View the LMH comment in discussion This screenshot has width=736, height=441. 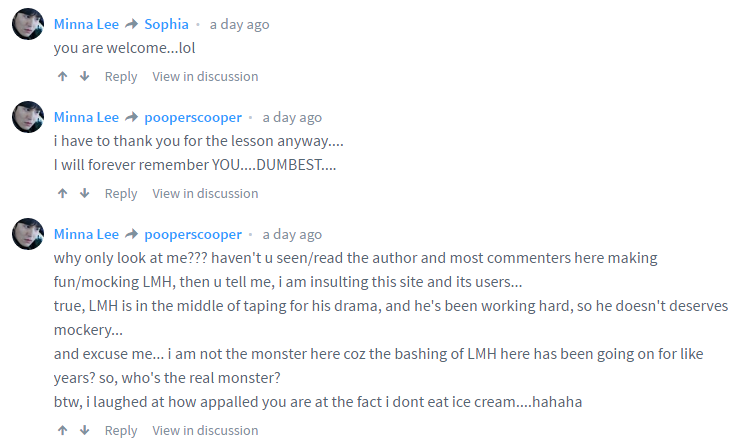pyautogui.click(x=205, y=430)
